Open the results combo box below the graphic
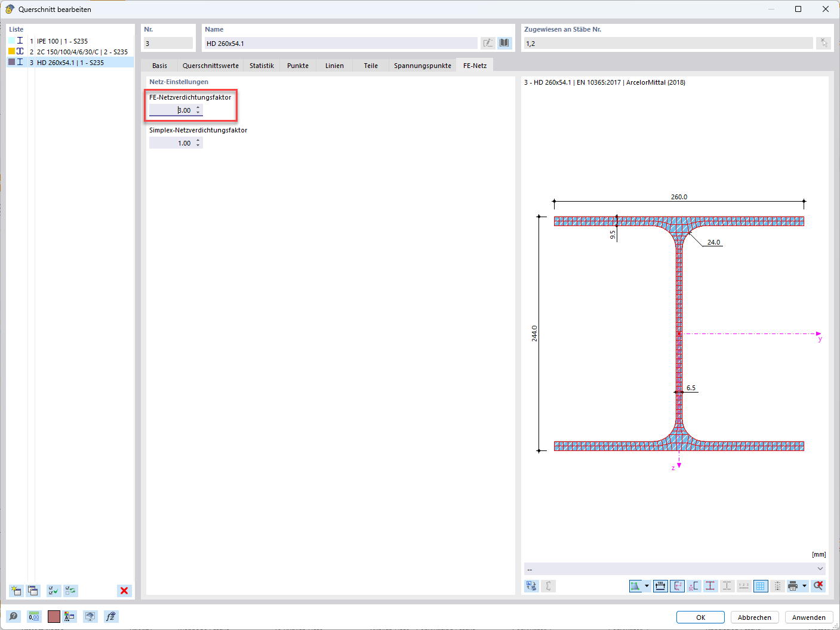840x630 pixels. pyautogui.click(x=675, y=569)
